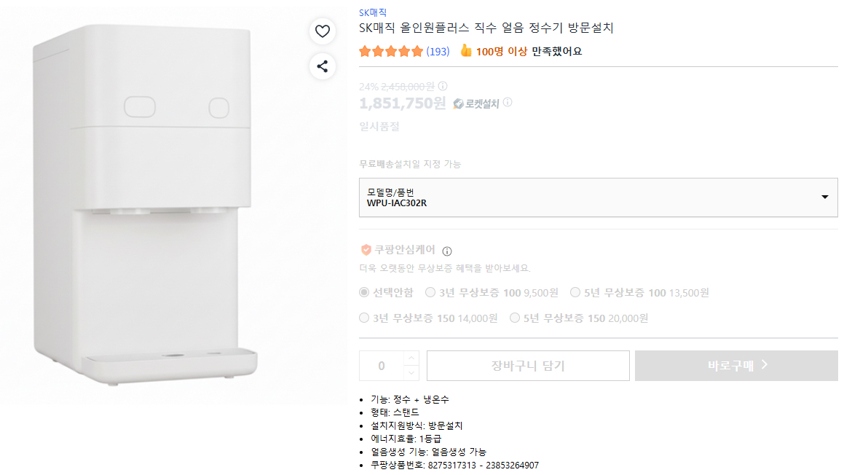Decrease quantity with the down arrow
The height and width of the screenshot is (475, 868).
click(x=413, y=372)
